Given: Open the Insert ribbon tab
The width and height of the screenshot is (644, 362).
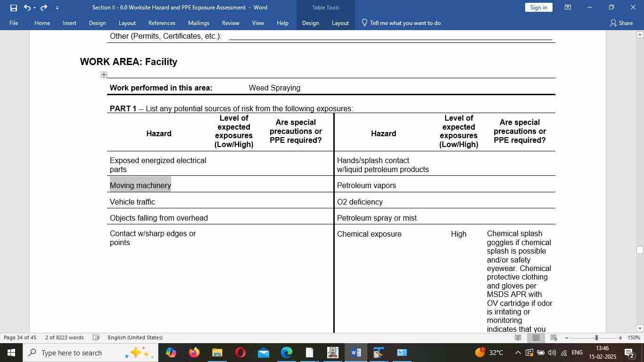Looking at the screenshot, I should point(69,23).
